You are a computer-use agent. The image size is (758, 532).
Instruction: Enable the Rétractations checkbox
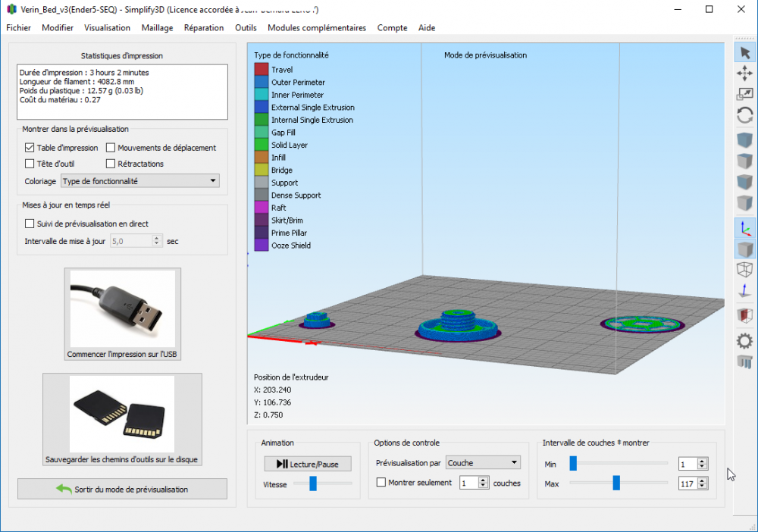point(110,164)
